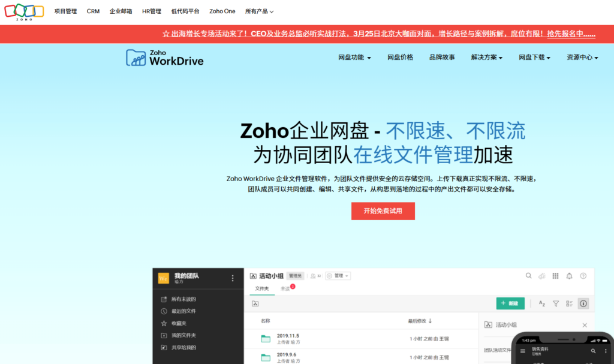Image resolution: width=614 pixels, height=364 pixels.
Task: Click the apps grid icon
Action: coord(555,276)
